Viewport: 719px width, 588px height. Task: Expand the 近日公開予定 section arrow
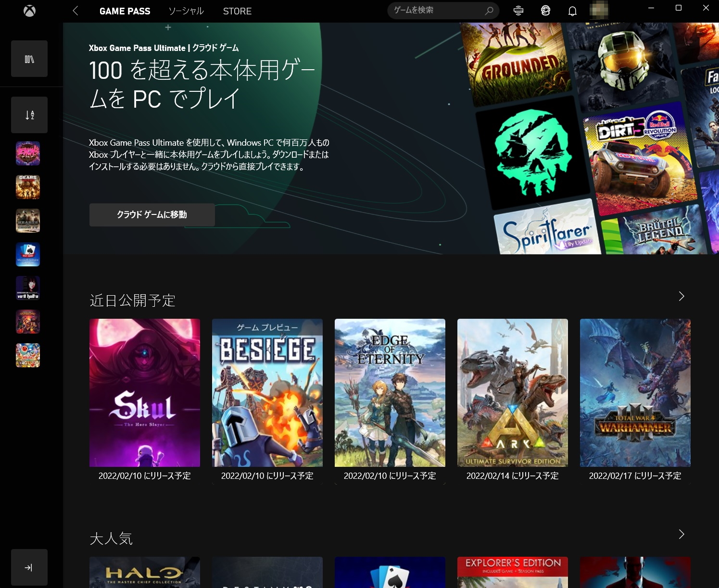point(681,296)
